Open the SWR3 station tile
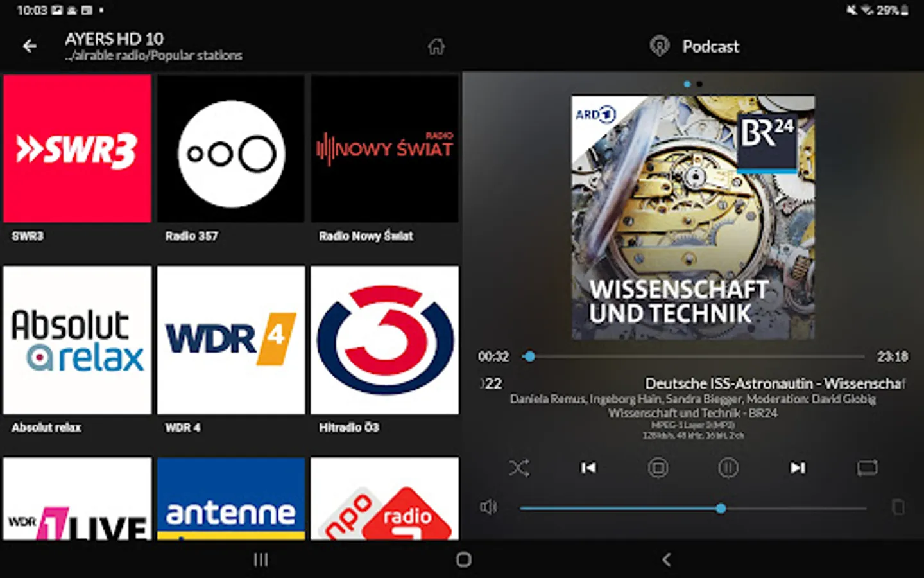Viewport: 924px width, 578px height. 77,148
